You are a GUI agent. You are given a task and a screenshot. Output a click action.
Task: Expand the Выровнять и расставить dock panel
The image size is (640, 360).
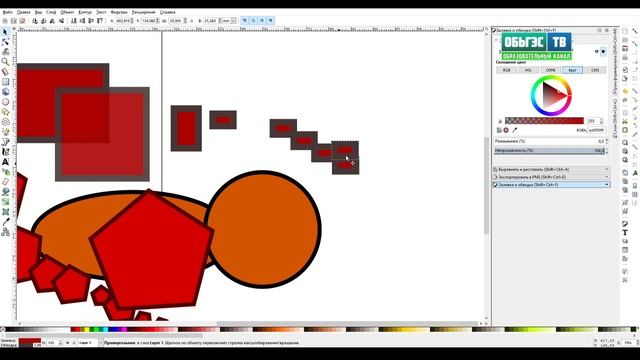pos(551,169)
